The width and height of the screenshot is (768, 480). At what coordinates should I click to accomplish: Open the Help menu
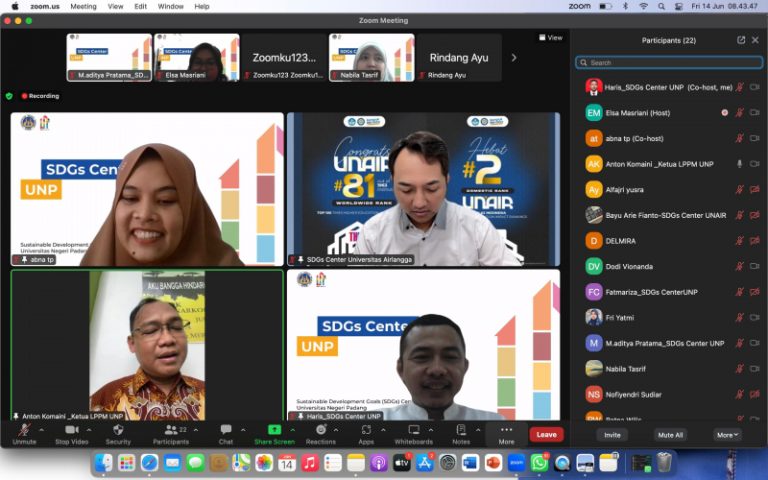coord(202,6)
